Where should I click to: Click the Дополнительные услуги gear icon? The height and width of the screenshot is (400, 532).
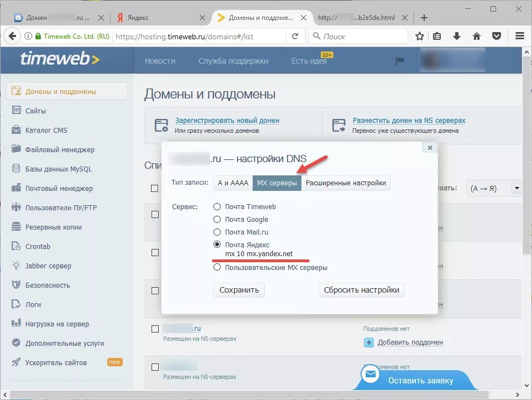(x=16, y=342)
